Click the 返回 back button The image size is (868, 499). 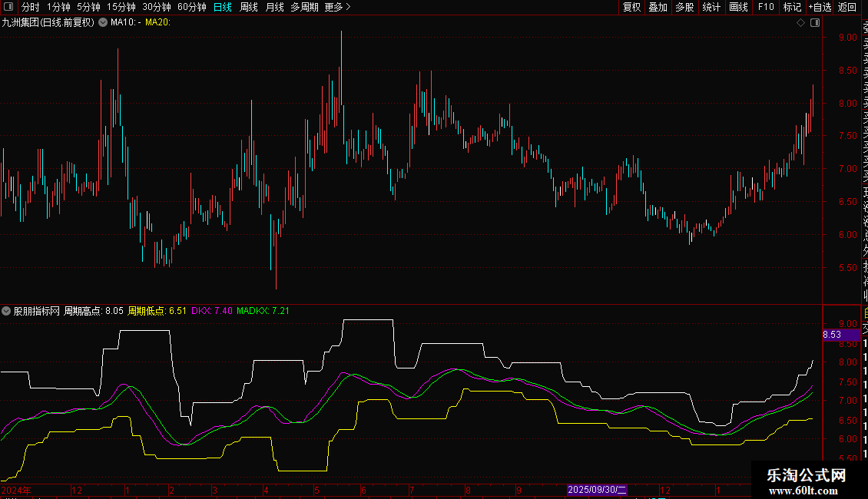pos(847,7)
